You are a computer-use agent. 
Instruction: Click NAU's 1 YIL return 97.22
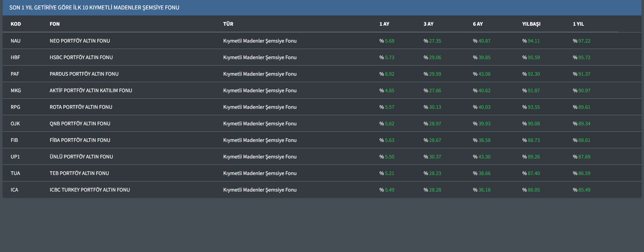(x=584, y=41)
